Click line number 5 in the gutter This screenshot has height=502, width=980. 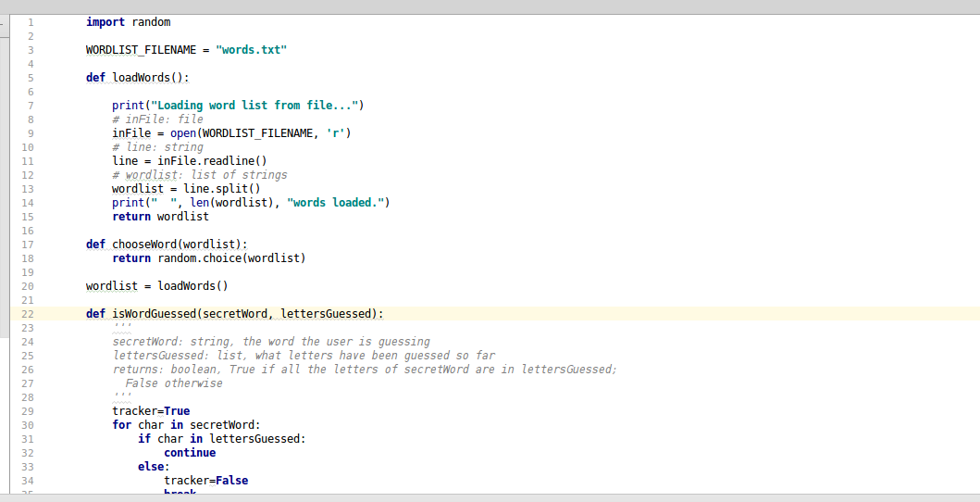[31, 78]
